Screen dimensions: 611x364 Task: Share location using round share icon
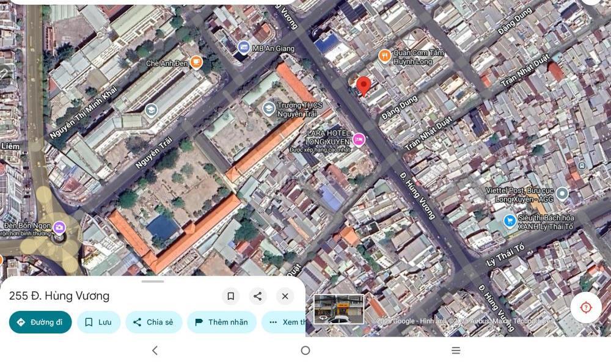point(258,296)
